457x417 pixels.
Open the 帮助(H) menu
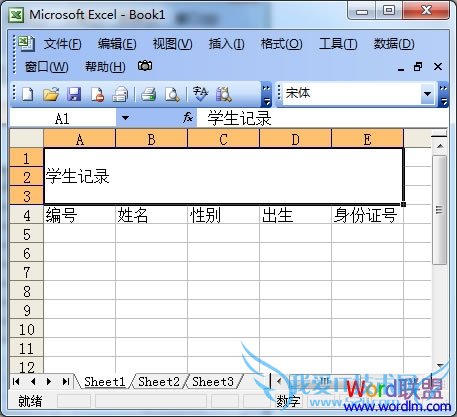click(105, 67)
